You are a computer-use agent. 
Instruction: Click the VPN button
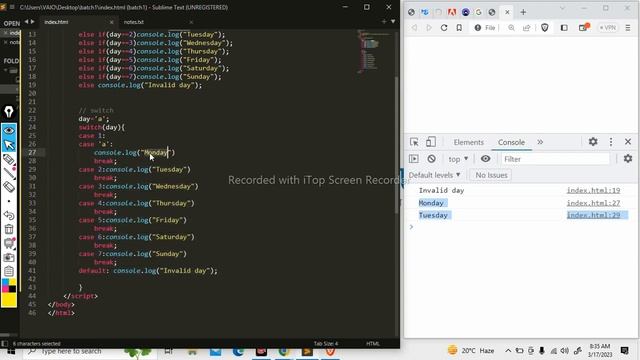click(608, 28)
